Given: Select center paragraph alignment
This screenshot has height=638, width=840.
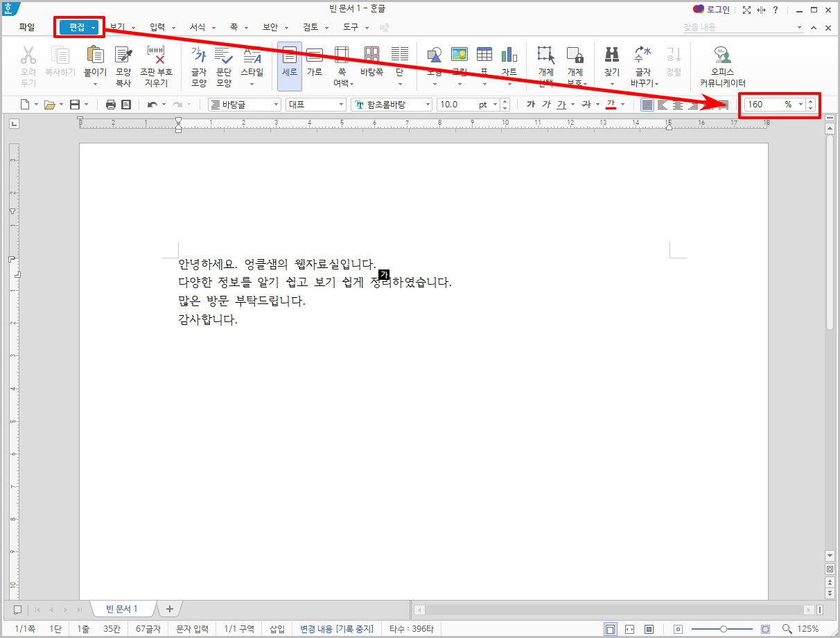Looking at the screenshot, I should tap(678, 105).
